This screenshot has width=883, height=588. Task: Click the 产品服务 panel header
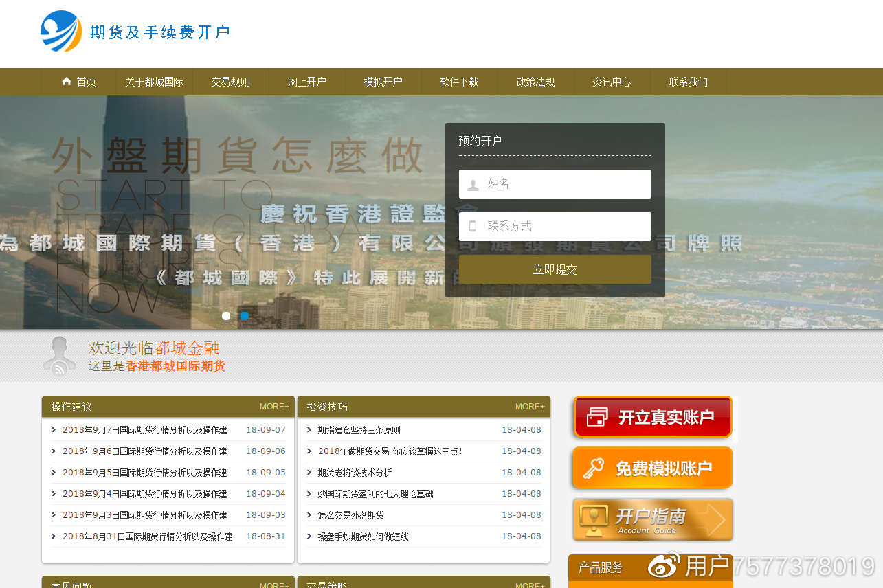tap(650, 567)
